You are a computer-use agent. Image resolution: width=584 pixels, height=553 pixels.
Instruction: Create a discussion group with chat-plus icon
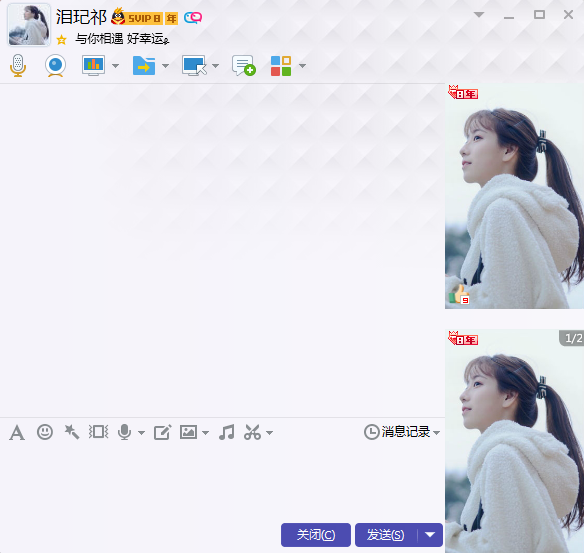pos(244,66)
